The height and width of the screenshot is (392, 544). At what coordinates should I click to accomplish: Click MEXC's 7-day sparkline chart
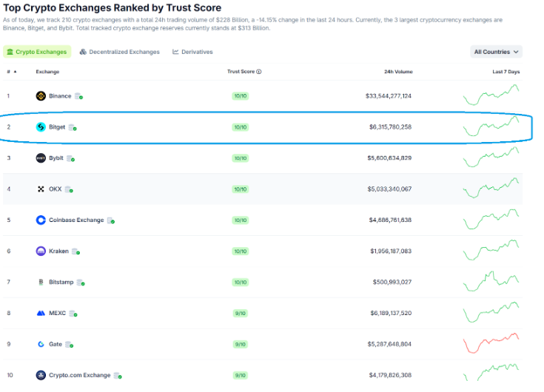coord(491,312)
